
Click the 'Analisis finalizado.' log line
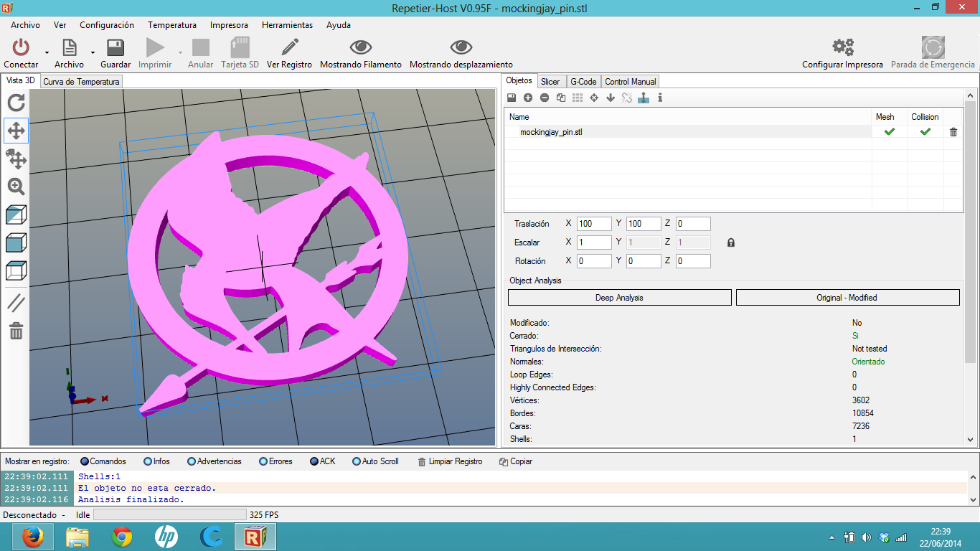point(131,499)
